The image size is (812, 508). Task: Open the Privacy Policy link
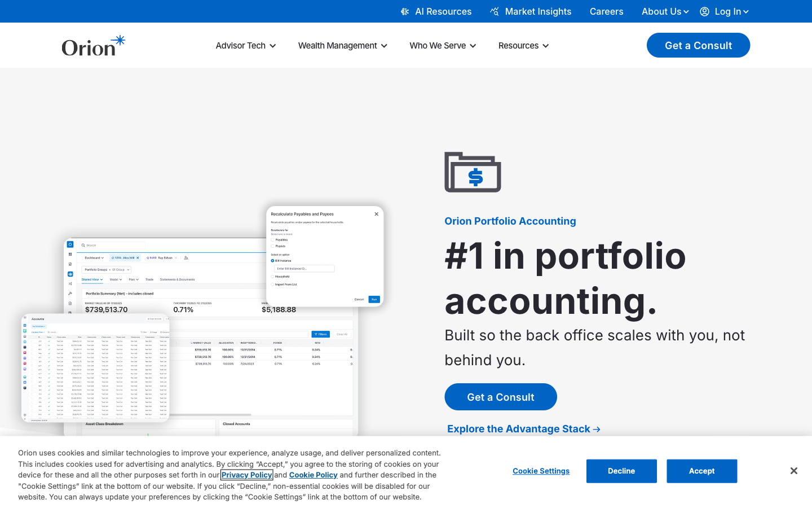[247, 475]
